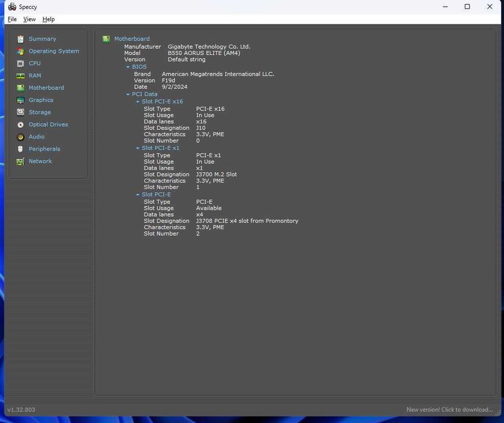The image size is (504, 423).
Task: Open the Help menu
Action: coord(48,19)
